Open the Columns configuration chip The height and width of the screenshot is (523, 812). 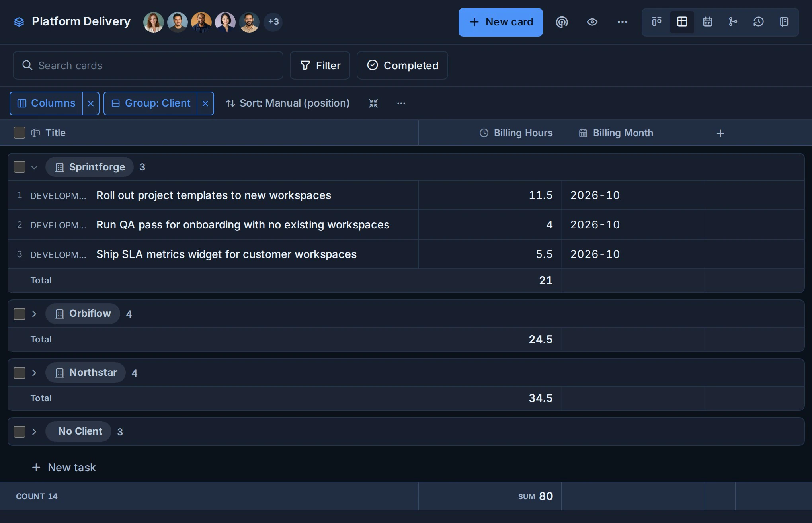point(46,103)
